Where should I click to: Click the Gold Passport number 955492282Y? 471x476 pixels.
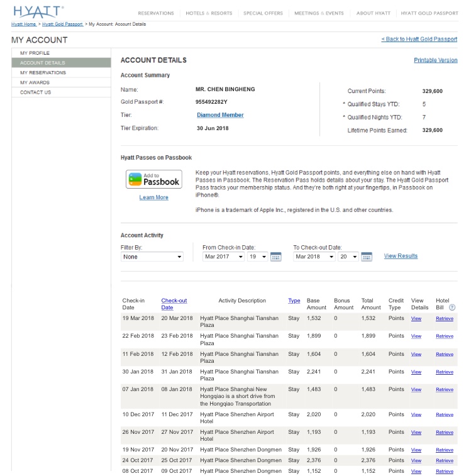pyautogui.click(x=211, y=102)
